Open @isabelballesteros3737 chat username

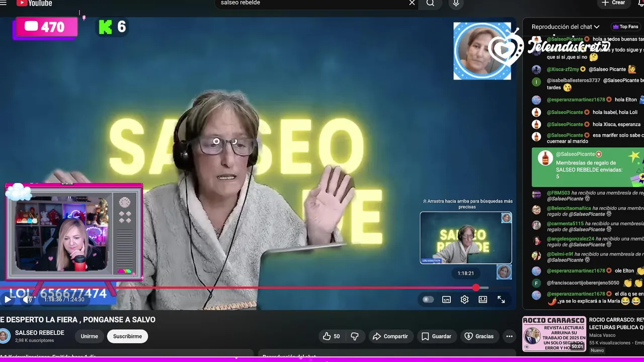(574, 80)
